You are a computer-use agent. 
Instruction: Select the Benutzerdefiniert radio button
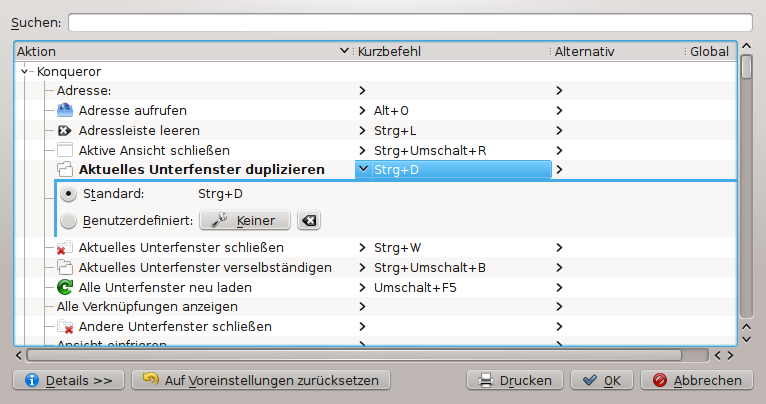(x=69, y=220)
